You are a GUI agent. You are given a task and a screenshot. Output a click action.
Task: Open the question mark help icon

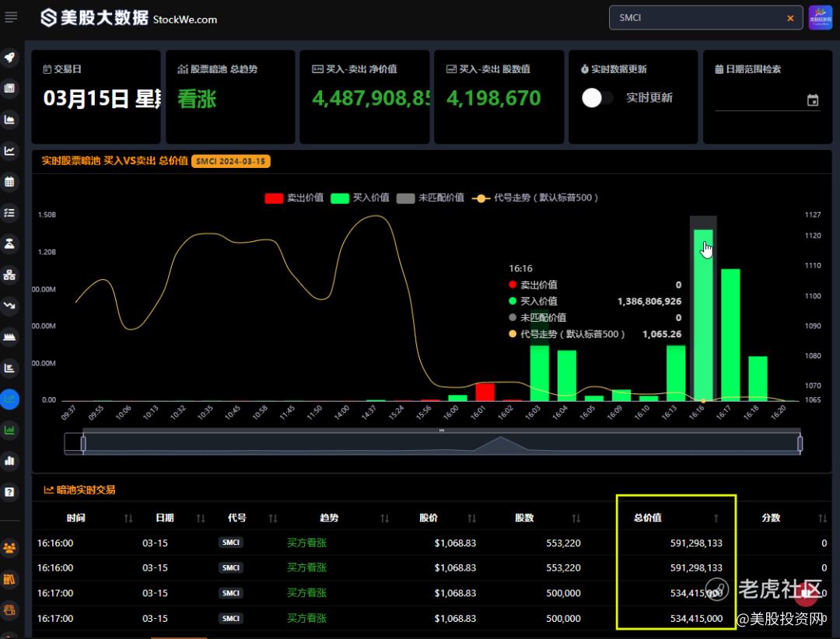(10, 491)
